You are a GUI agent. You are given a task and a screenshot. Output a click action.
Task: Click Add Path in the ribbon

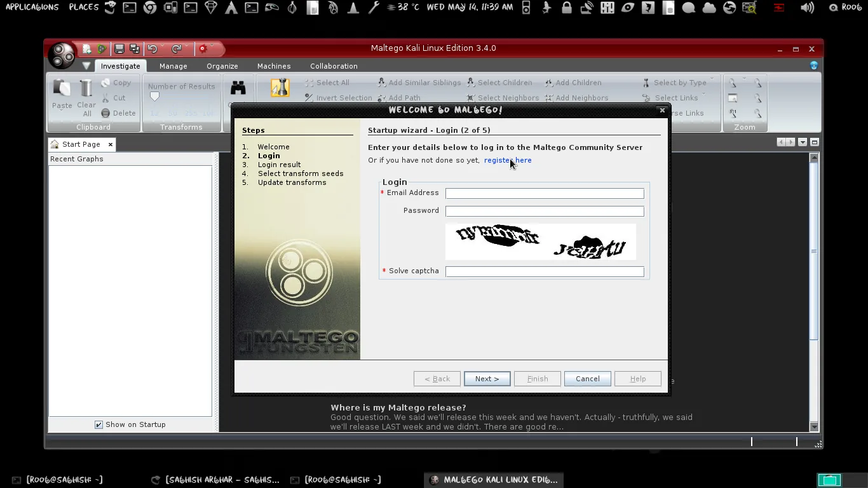tap(398, 98)
